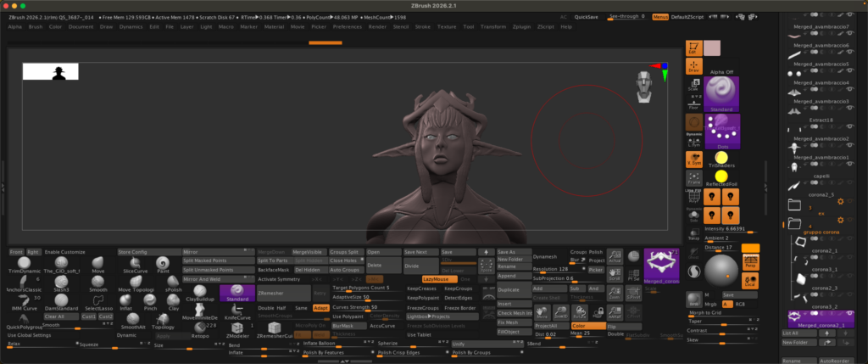Image resolution: width=868 pixels, height=364 pixels.
Task: Collapse the gruppo corona folder
Action: (x=795, y=224)
